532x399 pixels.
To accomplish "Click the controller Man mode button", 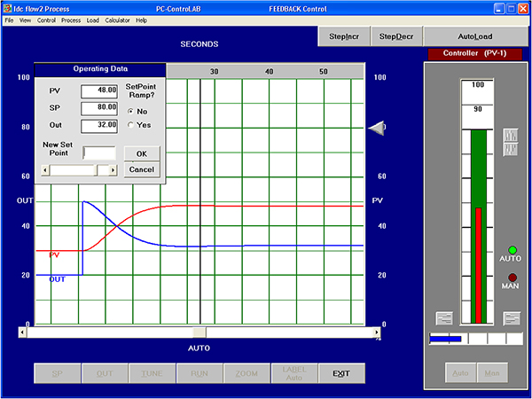I will pyautogui.click(x=492, y=373).
